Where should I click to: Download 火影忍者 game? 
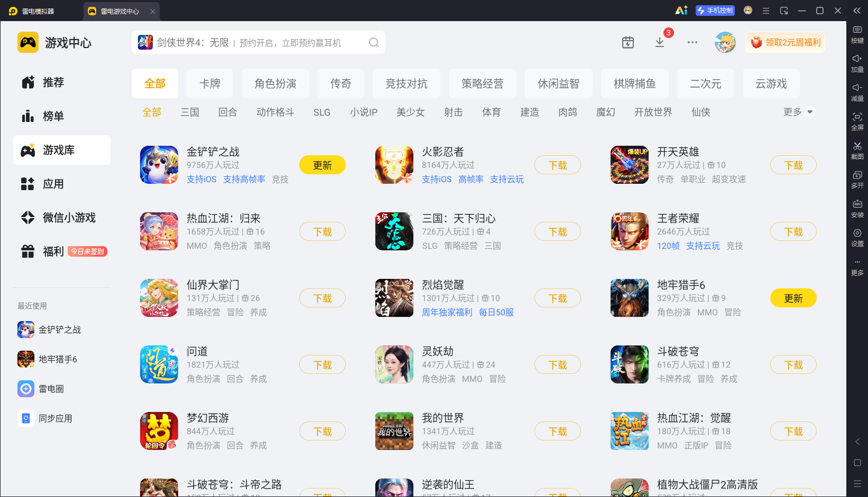tap(558, 165)
